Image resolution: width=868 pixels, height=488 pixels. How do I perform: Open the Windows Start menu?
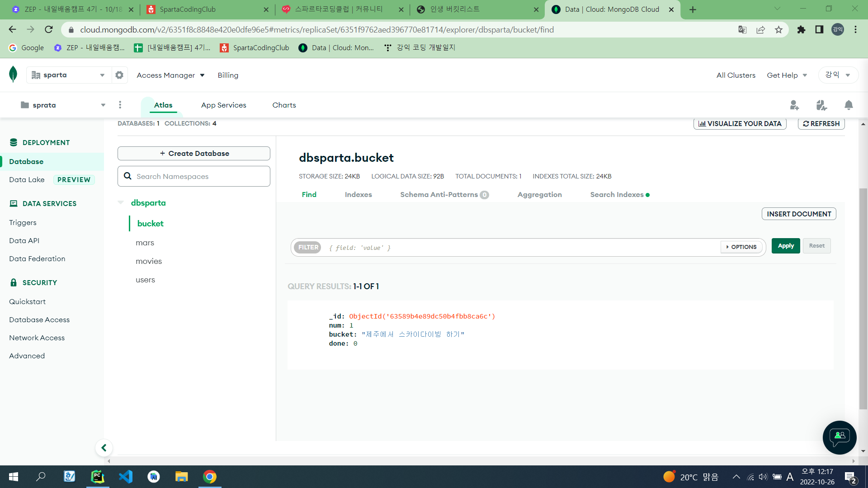click(14, 477)
